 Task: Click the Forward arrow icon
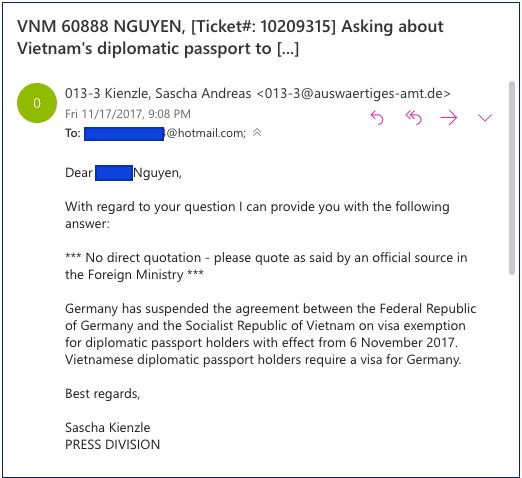click(449, 118)
